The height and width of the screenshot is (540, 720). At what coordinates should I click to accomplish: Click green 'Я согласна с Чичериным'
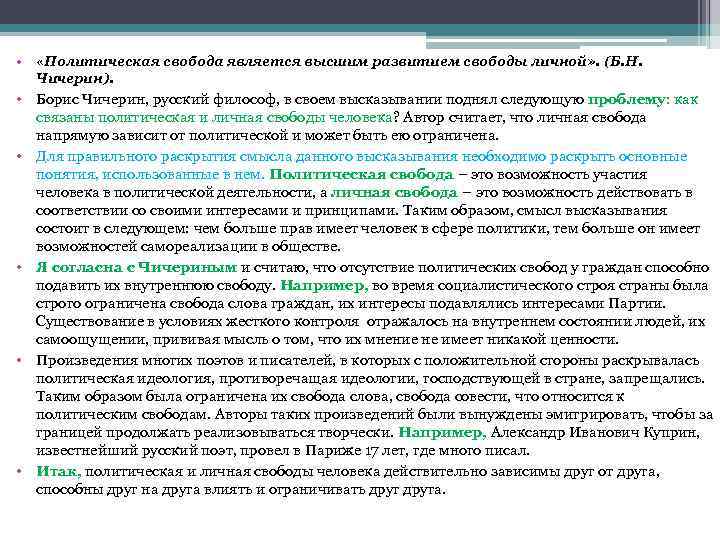(x=136, y=267)
